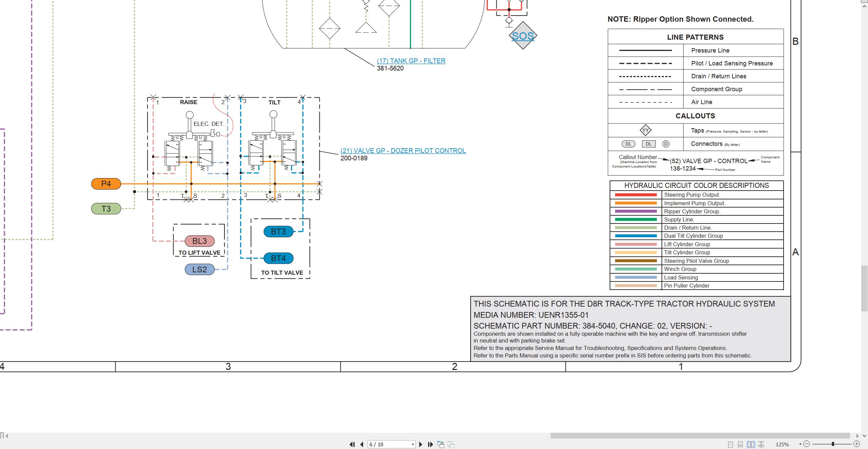Click the red Steering Pump Output swatch
The image size is (868, 449).
(636, 195)
